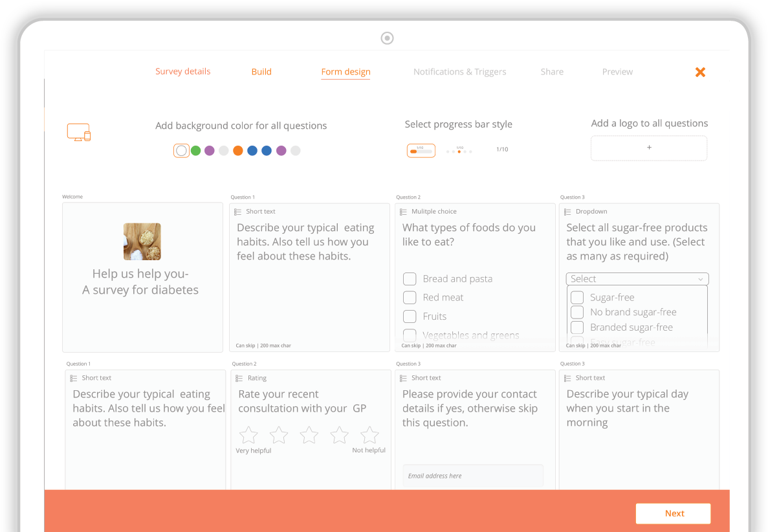This screenshot has width=768, height=532.
Task: Open the Survey details tab
Action: [x=182, y=72]
